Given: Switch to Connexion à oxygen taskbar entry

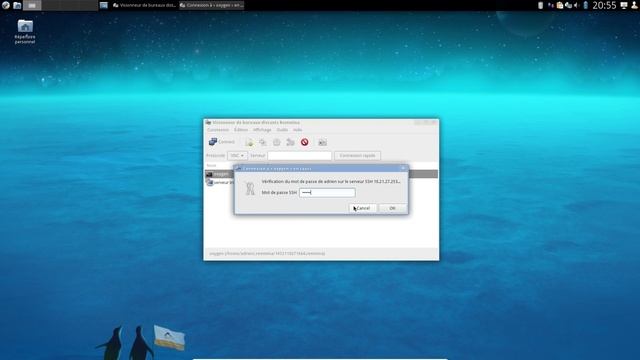Looking at the screenshot, I should tap(212, 5).
